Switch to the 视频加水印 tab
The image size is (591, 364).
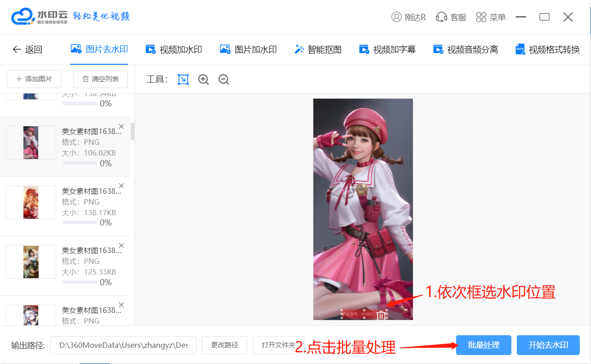coord(174,49)
